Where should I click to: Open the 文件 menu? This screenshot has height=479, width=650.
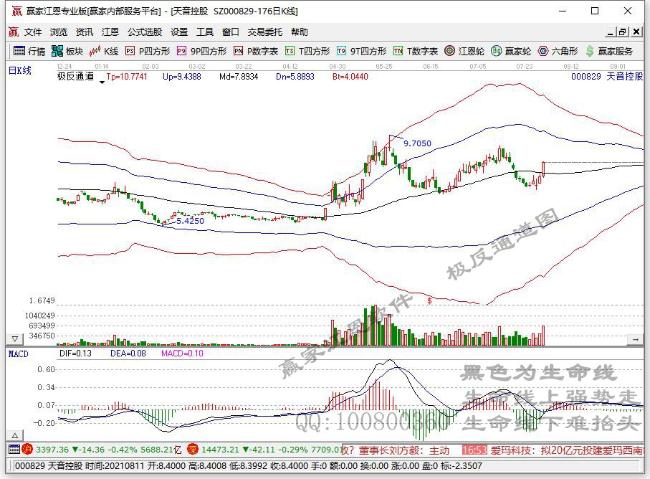[x=33, y=32]
